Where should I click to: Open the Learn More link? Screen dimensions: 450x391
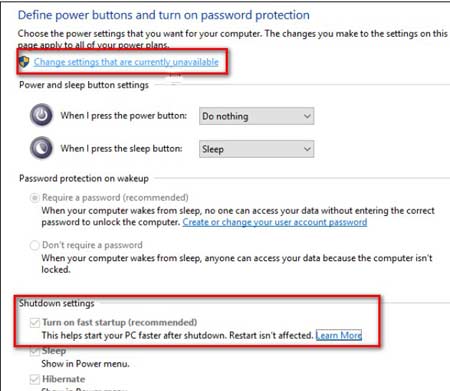point(339,335)
